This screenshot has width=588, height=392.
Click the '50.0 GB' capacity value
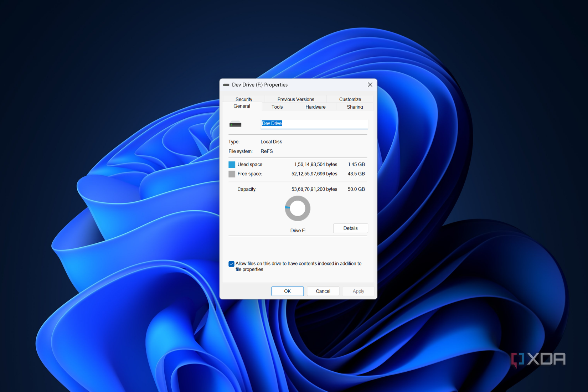356,189
